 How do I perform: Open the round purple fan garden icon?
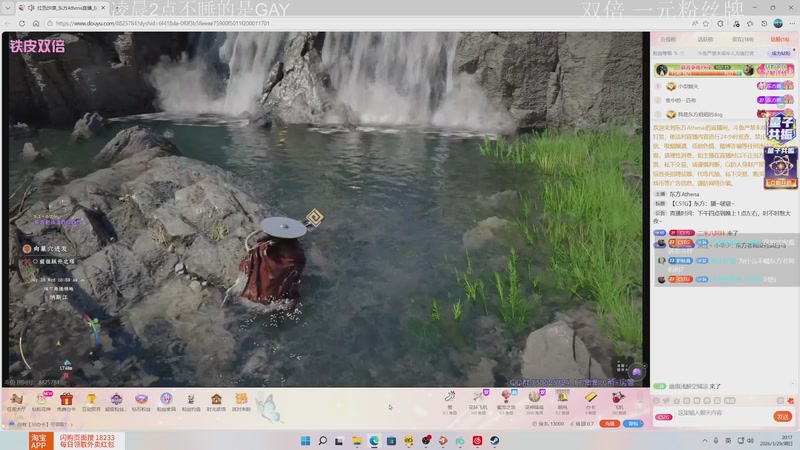click(x=166, y=401)
